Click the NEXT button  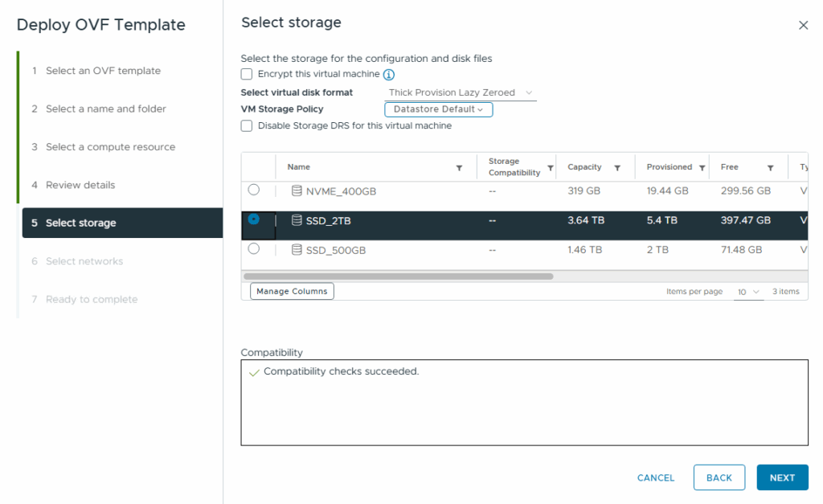click(782, 477)
